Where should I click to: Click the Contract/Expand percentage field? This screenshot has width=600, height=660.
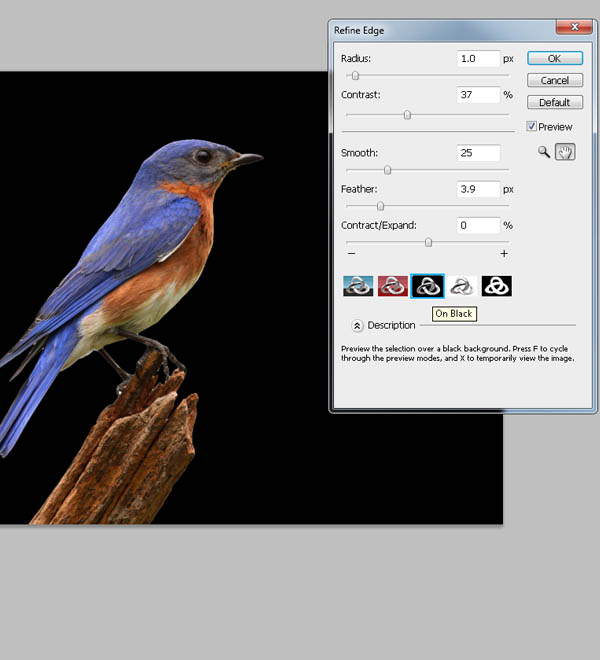click(x=478, y=225)
